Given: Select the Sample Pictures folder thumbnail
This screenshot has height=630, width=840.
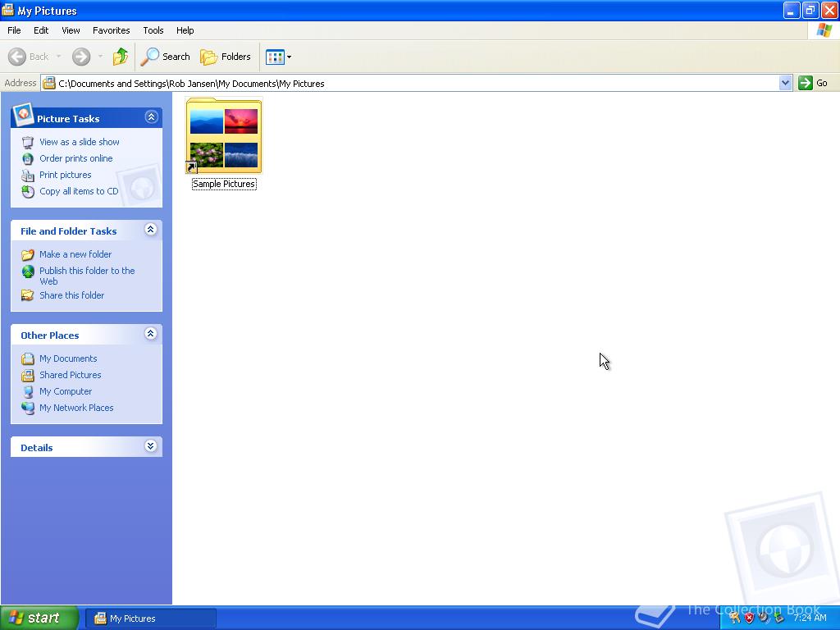Looking at the screenshot, I should (x=224, y=136).
